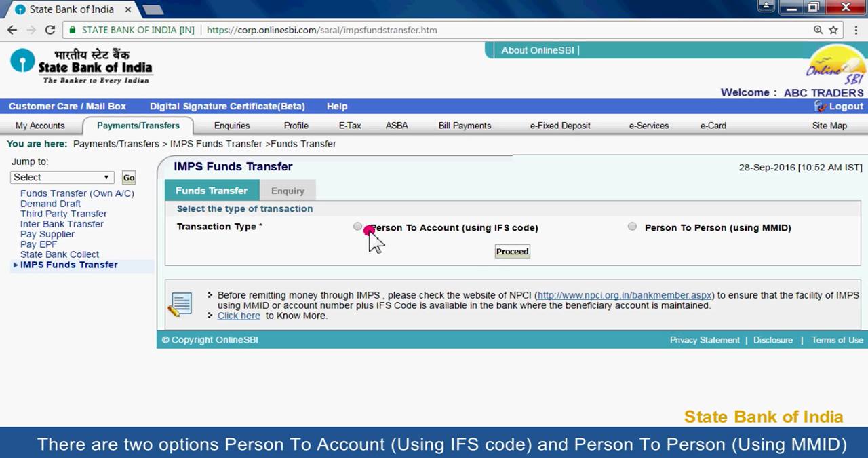The width and height of the screenshot is (868, 458).
Task: Select the Funds Transfer tab
Action: tap(212, 191)
